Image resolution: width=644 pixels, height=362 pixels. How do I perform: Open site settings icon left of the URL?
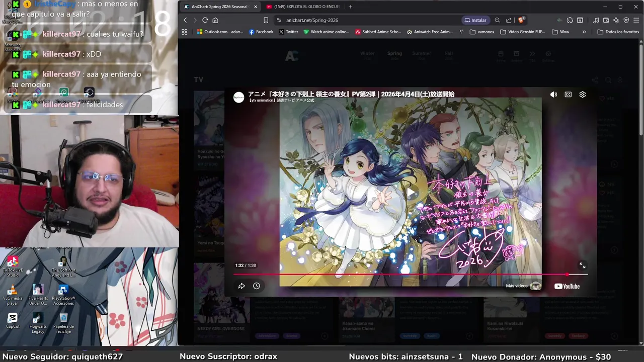tap(279, 20)
